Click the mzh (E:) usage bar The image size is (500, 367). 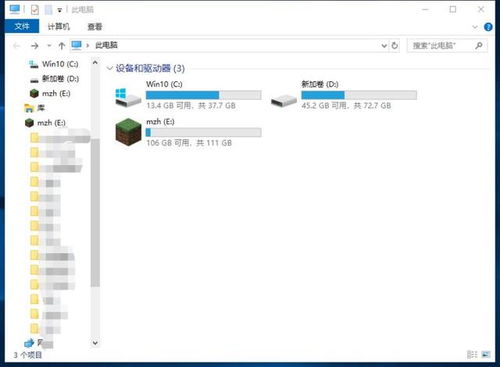[x=204, y=132]
